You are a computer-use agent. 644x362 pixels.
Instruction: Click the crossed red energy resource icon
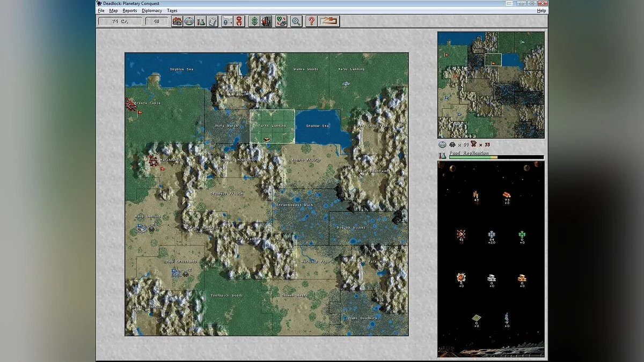click(x=461, y=234)
